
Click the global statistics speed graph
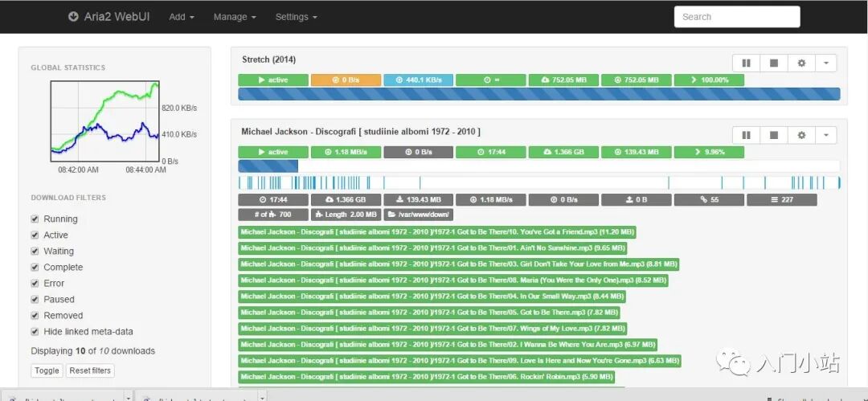tap(104, 121)
